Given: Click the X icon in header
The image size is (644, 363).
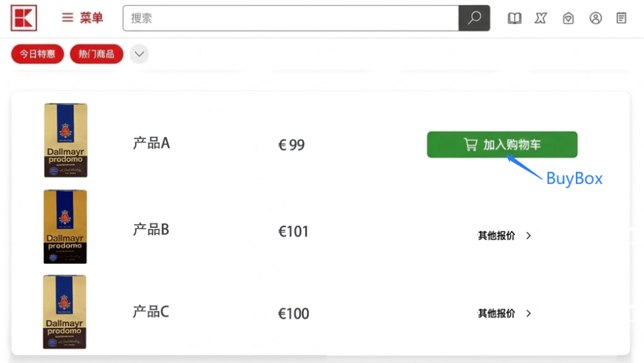Looking at the screenshot, I should (541, 18).
